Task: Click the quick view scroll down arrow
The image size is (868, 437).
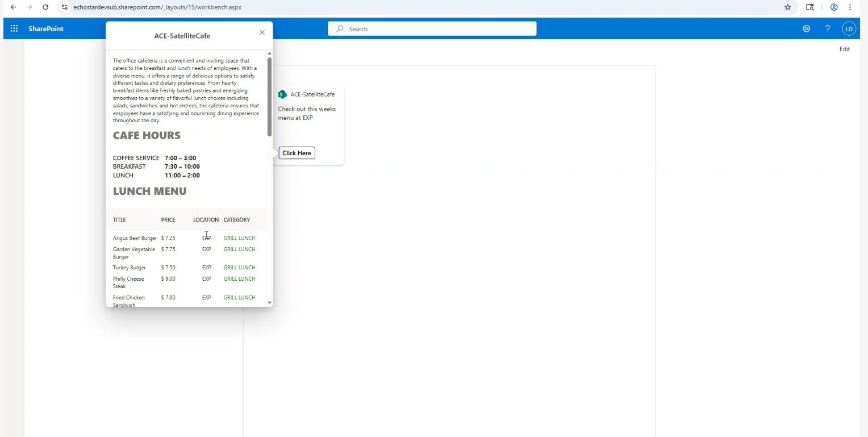Action: [x=269, y=303]
